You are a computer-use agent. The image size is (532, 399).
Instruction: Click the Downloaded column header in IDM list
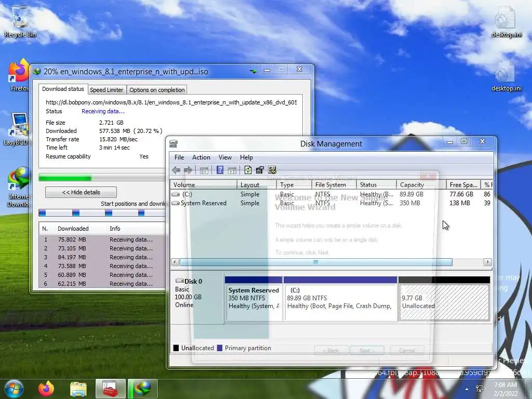pyautogui.click(x=80, y=229)
